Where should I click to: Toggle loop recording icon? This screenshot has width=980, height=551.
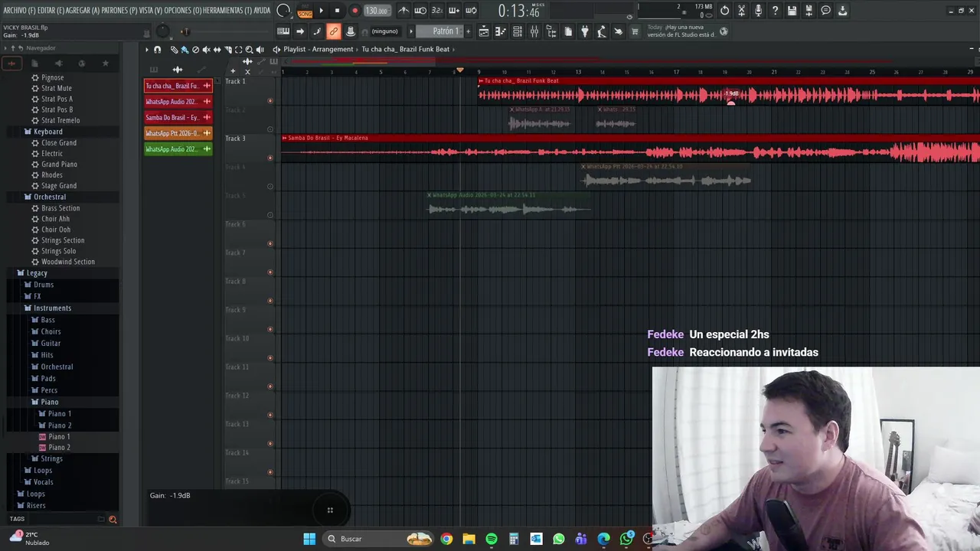[x=471, y=11]
